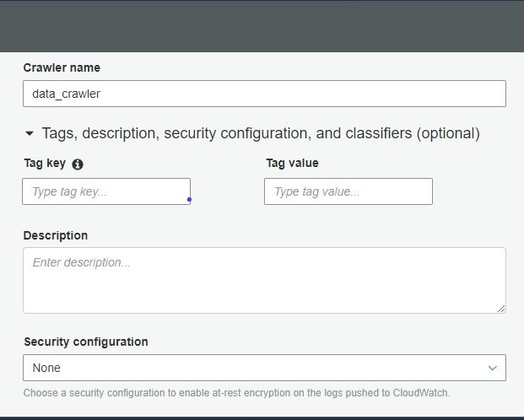Click the info icon beside Tag key
Viewport: 524px width, 420px height.
78,164
